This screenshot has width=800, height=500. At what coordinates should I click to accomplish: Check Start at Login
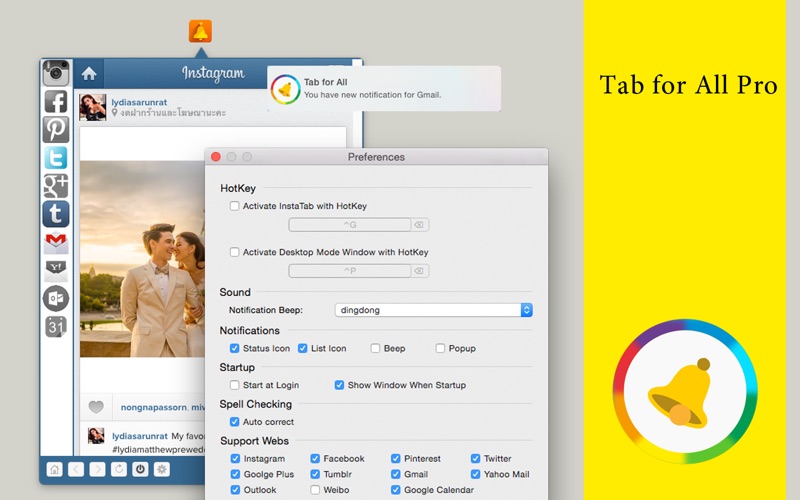click(235, 385)
